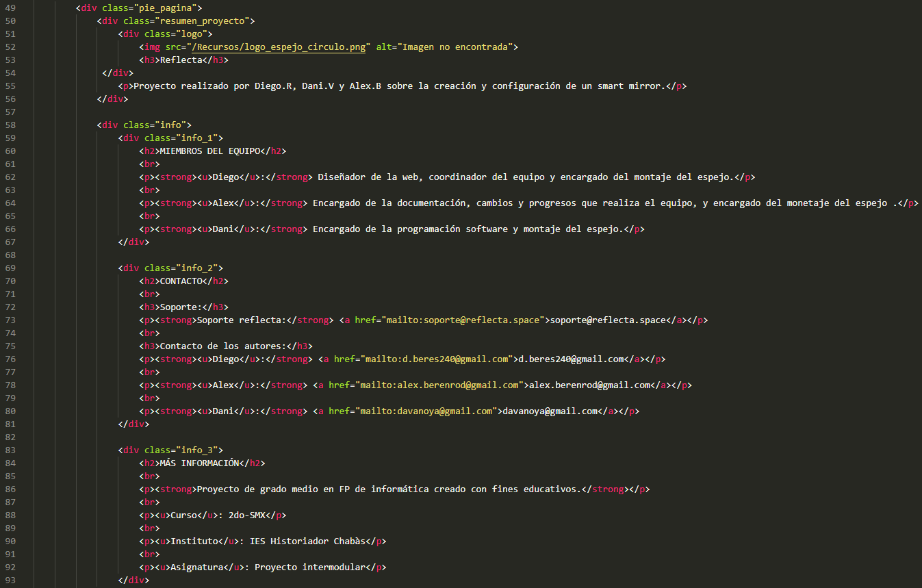Click the text "Encargado de la programación software"
Viewport: 922px width, 588px height.
click(x=410, y=229)
